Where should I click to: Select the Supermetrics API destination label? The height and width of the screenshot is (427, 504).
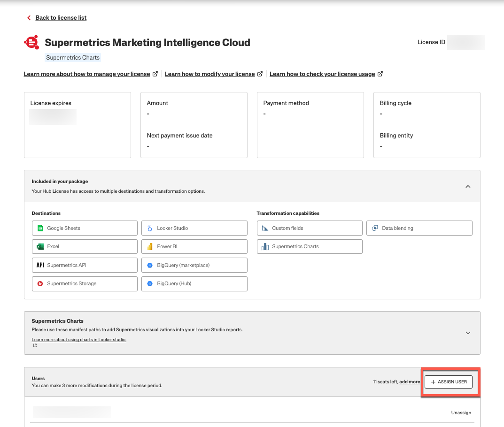(67, 265)
